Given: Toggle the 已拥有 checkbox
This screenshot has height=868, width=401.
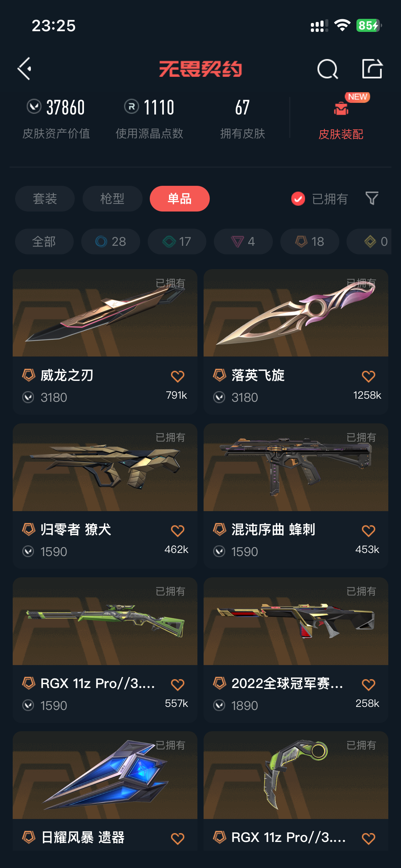Looking at the screenshot, I should point(298,199).
